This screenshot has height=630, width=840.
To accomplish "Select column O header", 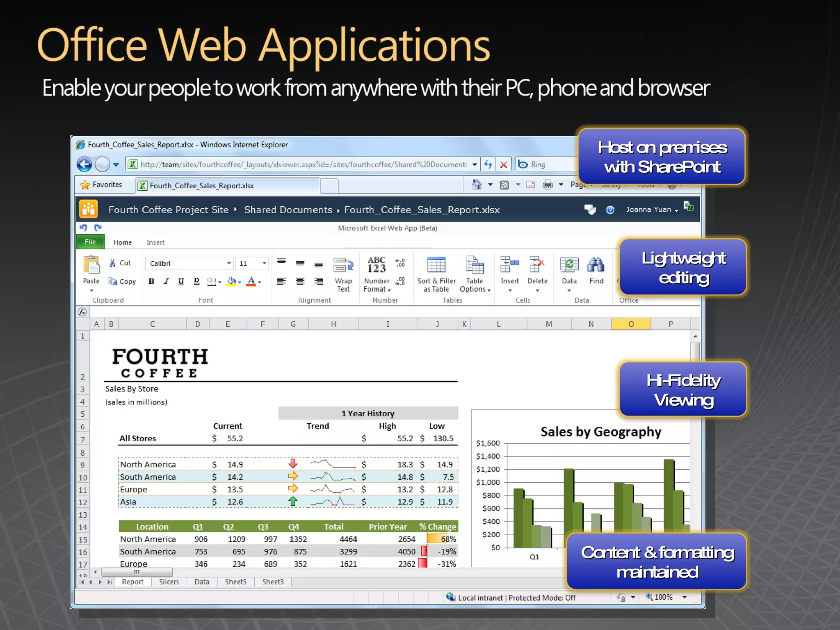I will coord(631,324).
